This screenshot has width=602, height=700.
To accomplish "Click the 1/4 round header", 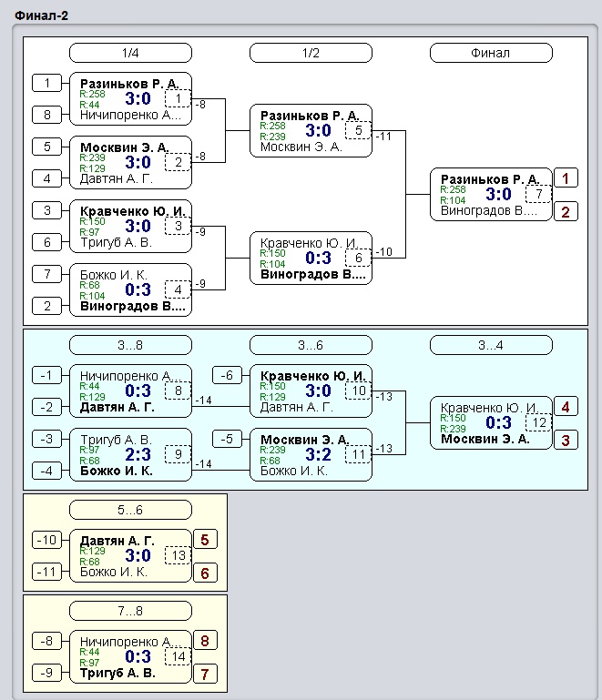I will coord(130,53).
